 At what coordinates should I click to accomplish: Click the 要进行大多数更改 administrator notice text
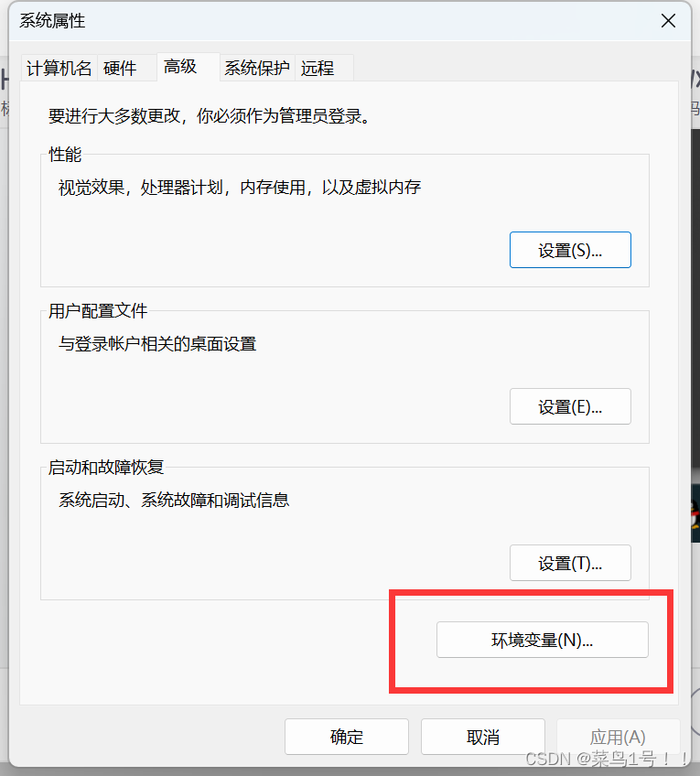[x=210, y=116]
